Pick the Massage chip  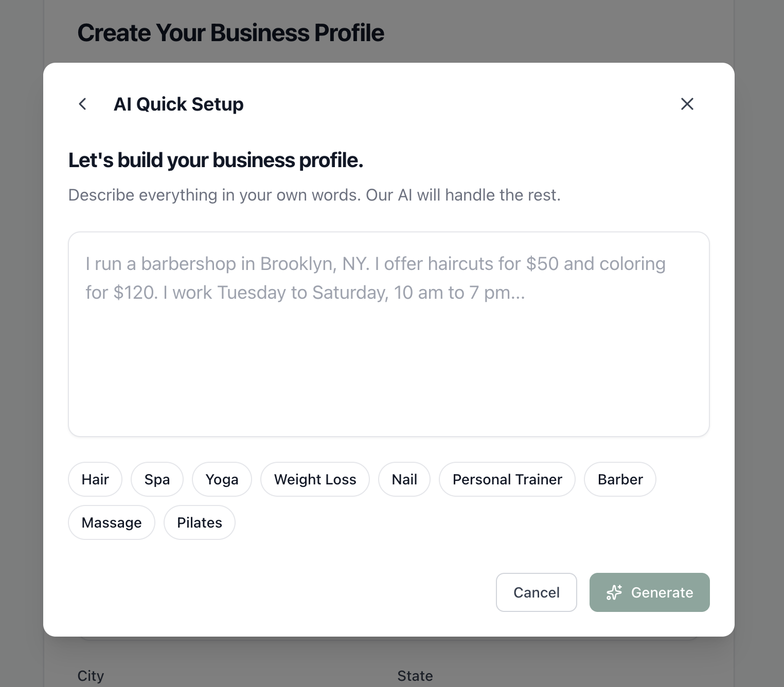111,522
